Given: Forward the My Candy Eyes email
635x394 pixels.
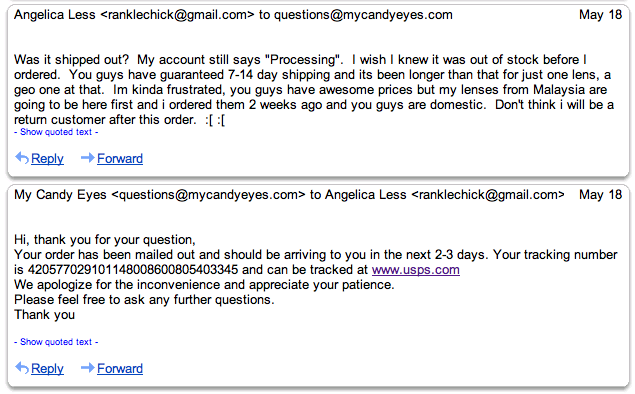Looking at the screenshot, I should (120, 368).
